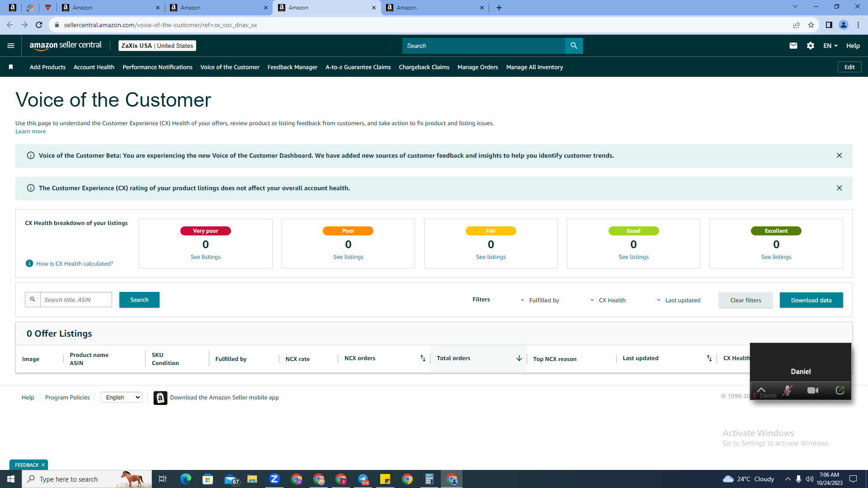The height and width of the screenshot is (488, 868).
Task: Sort by Last updated column arrows
Action: pos(709,358)
